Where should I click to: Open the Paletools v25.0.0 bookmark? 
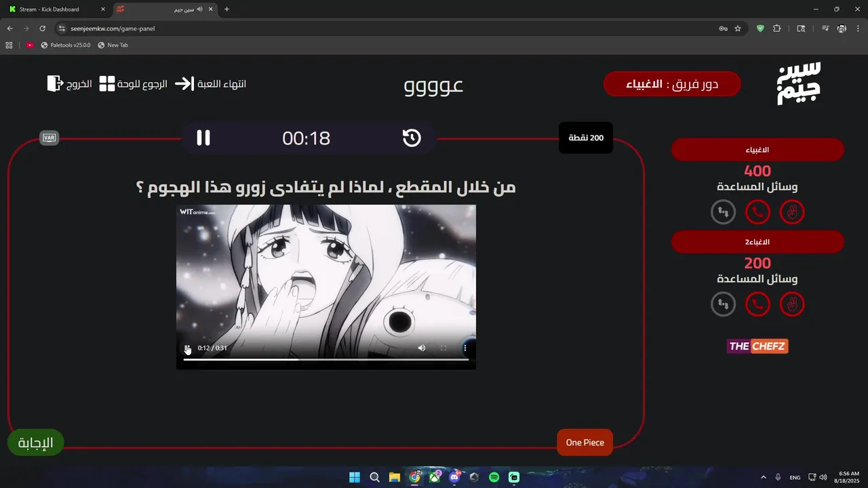pos(66,45)
